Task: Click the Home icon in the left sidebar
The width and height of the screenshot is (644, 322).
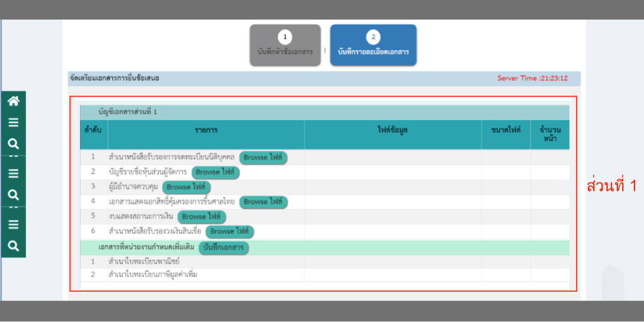Action: 13,101
